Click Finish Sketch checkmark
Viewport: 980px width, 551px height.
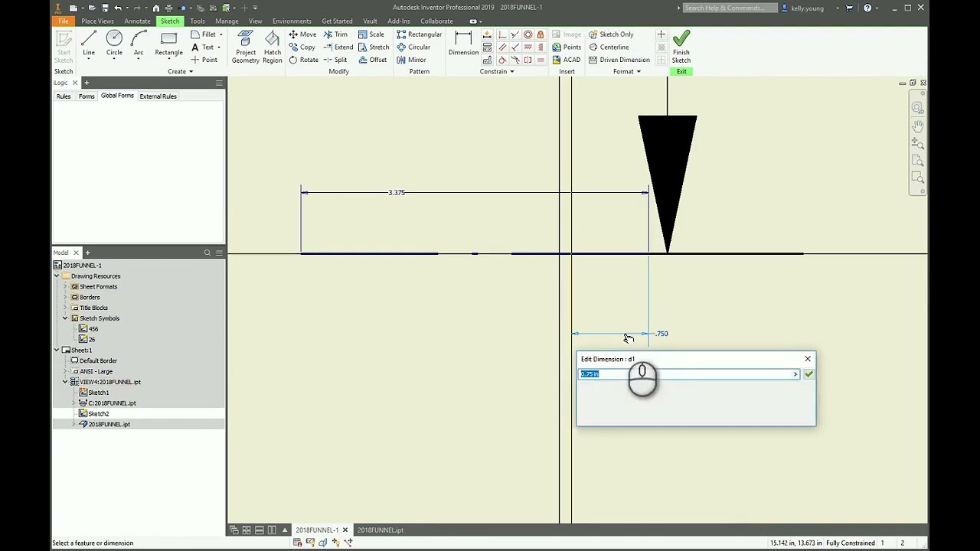(x=681, y=47)
